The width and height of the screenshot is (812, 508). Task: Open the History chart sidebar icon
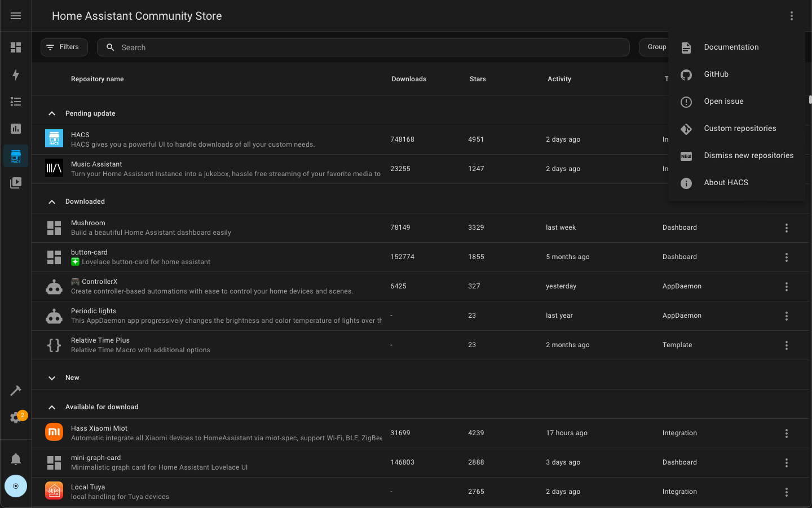(16, 129)
